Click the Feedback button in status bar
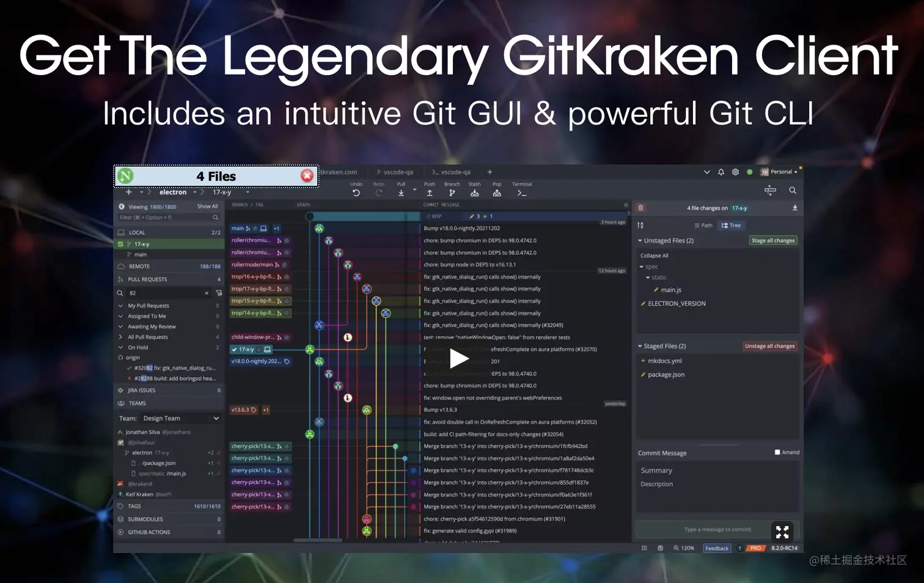Image resolution: width=924 pixels, height=583 pixels. coord(717,548)
